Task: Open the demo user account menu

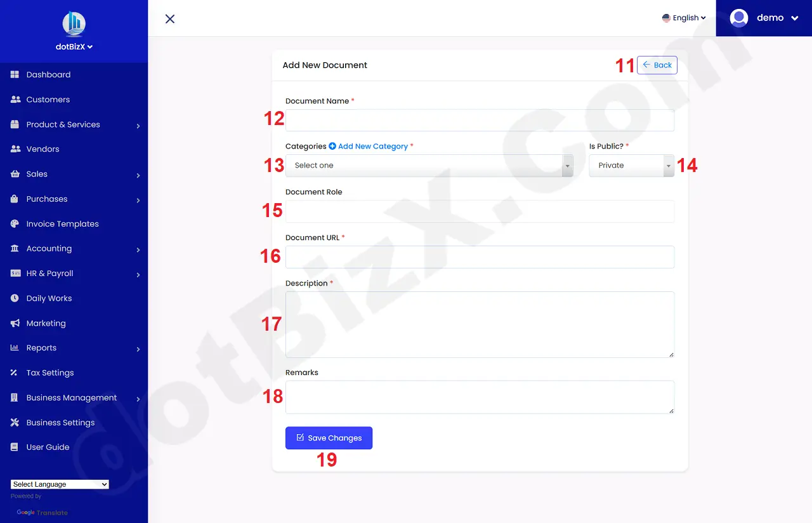Action: (766, 18)
